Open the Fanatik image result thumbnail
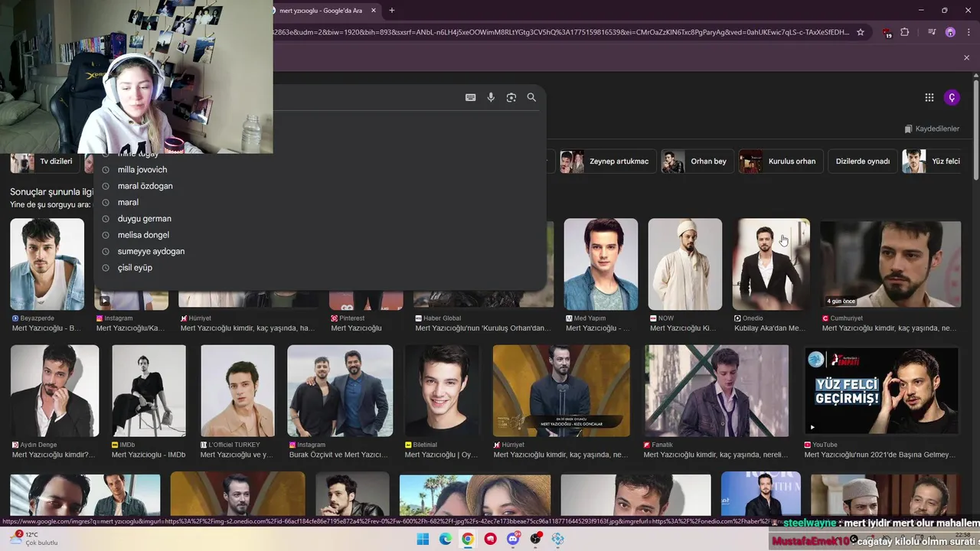 tap(717, 391)
